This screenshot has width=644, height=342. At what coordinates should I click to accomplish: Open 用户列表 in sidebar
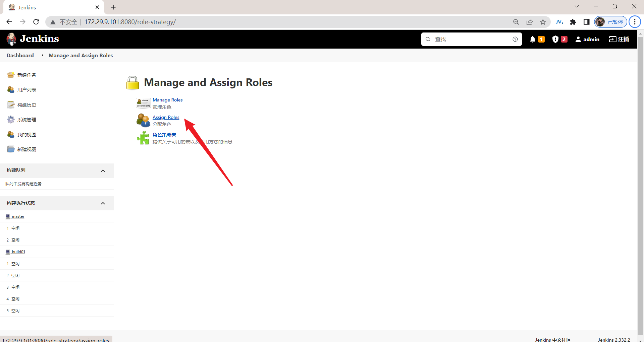click(27, 90)
